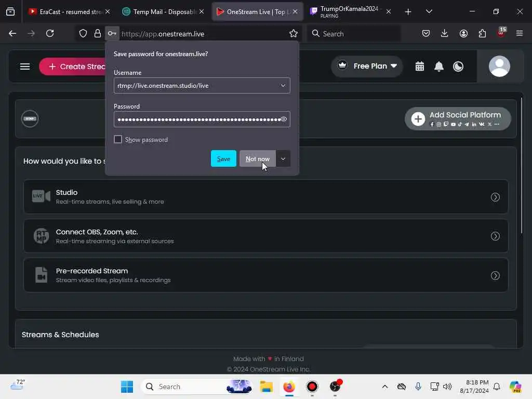532x399 pixels.
Task: Toggle OneStream dark mode moon icon
Action: (x=458, y=66)
